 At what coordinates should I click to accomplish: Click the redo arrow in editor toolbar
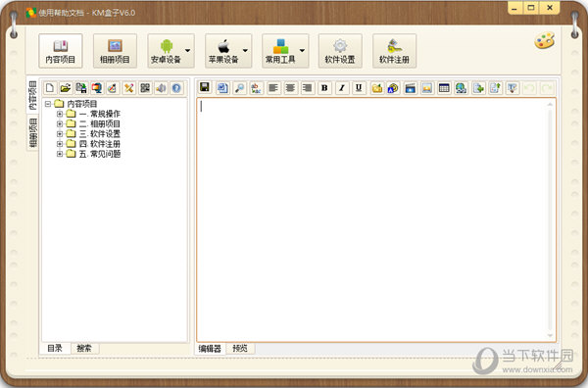[x=547, y=88]
